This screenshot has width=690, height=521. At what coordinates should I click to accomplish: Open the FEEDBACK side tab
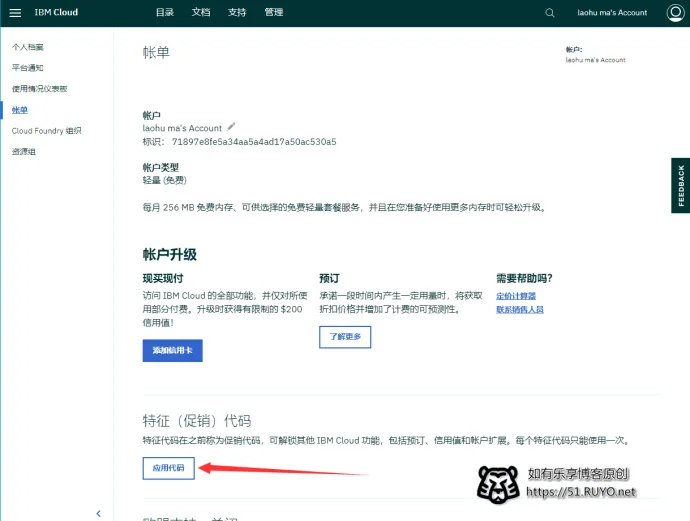click(681, 185)
